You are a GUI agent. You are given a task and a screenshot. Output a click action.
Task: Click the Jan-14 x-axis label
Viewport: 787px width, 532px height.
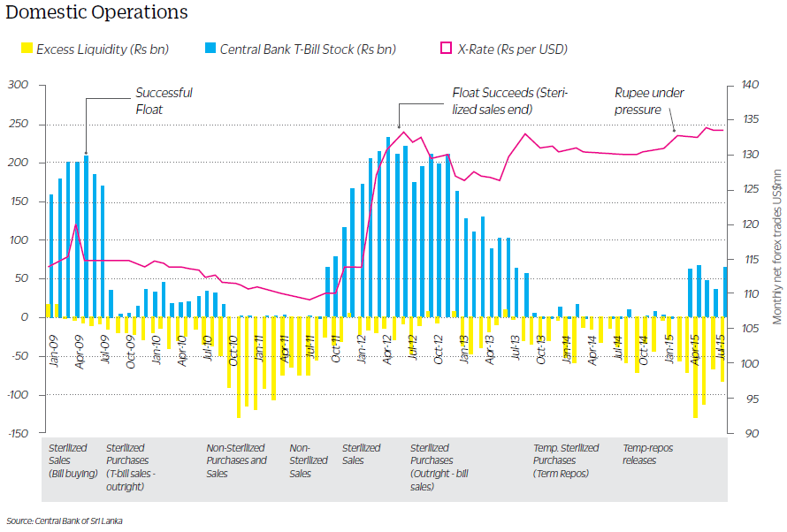(567, 349)
